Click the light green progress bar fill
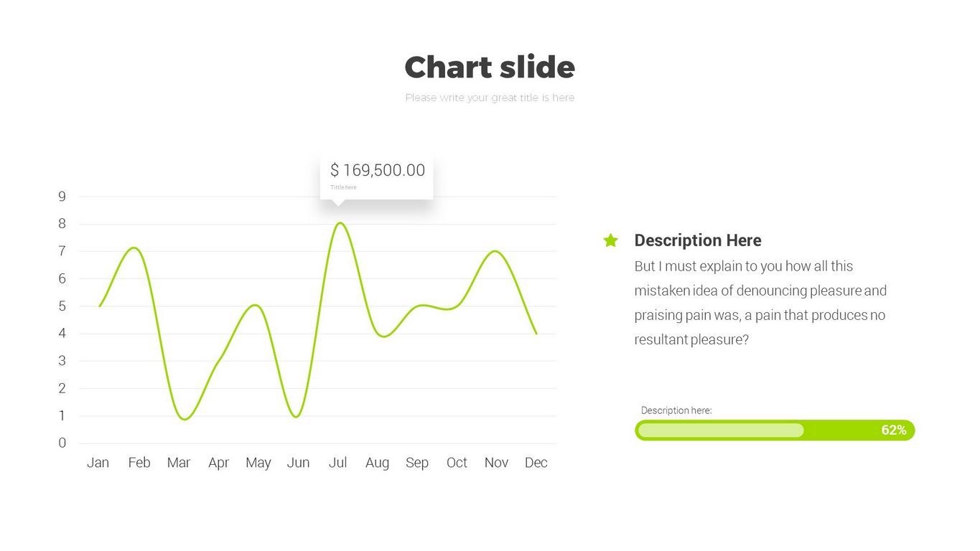980x551 pixels. [720, 430]
